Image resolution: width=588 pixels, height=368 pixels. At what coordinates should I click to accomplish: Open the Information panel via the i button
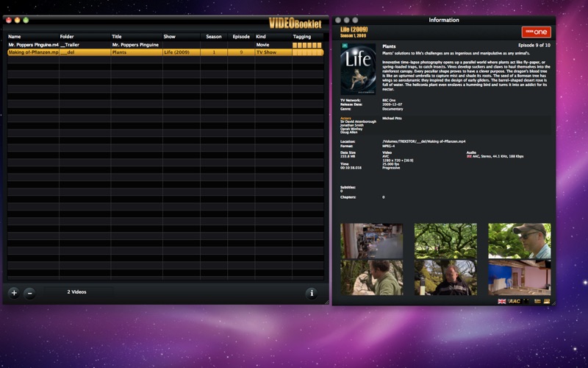pos(311,293)
